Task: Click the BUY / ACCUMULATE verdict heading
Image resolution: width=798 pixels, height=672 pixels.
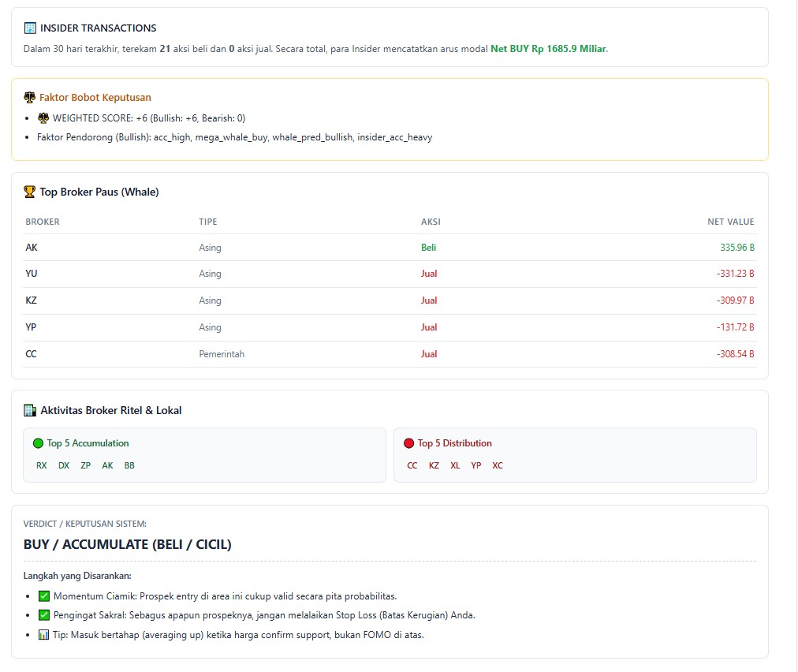Action: tap(127, 545)
